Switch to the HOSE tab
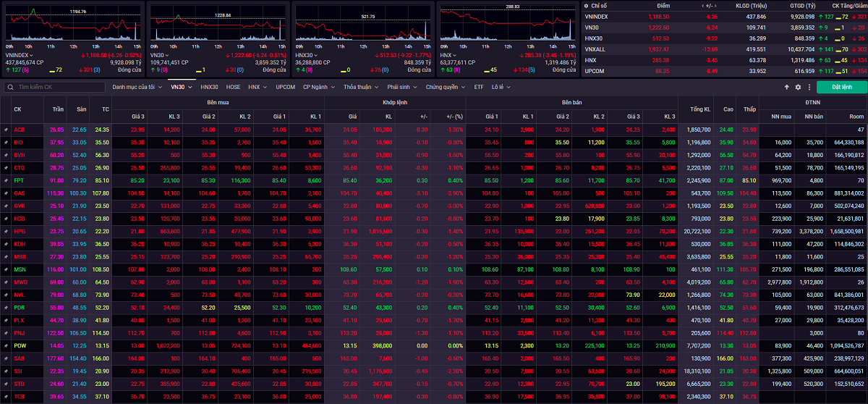This screenshot has height=404, width=868. tap(234, 87)
